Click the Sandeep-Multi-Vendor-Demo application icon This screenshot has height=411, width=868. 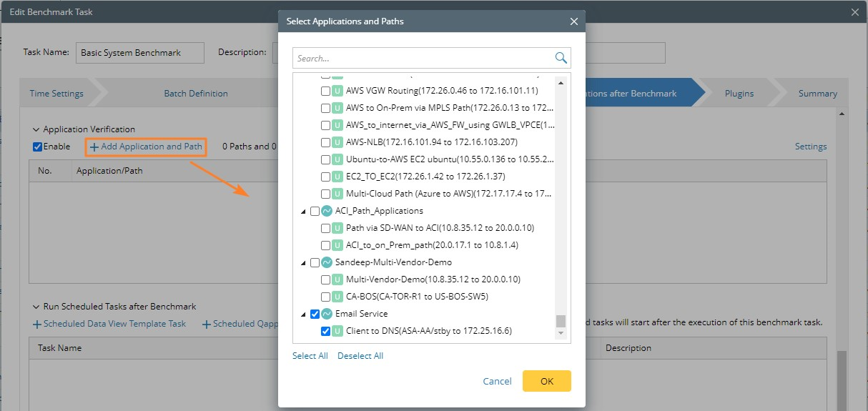tap(327, 262)
